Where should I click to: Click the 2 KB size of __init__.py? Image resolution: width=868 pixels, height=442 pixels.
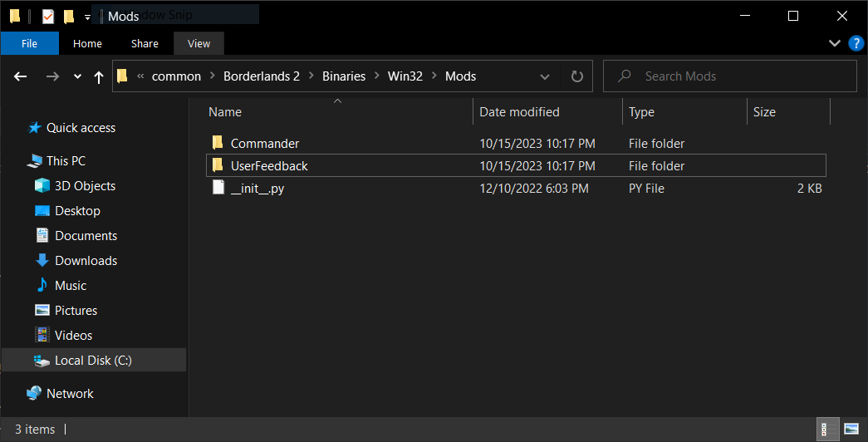809,189
